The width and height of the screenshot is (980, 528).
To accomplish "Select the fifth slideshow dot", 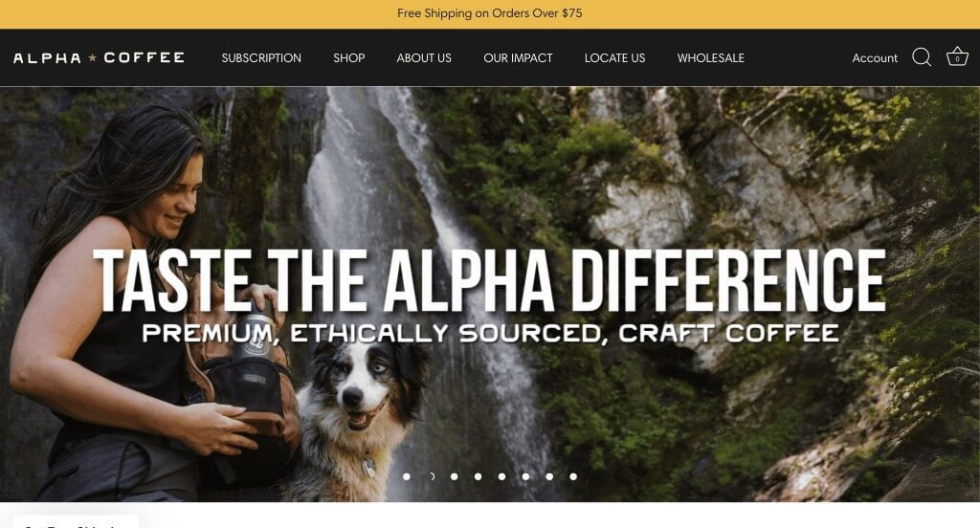I will [x=501, y=476].
